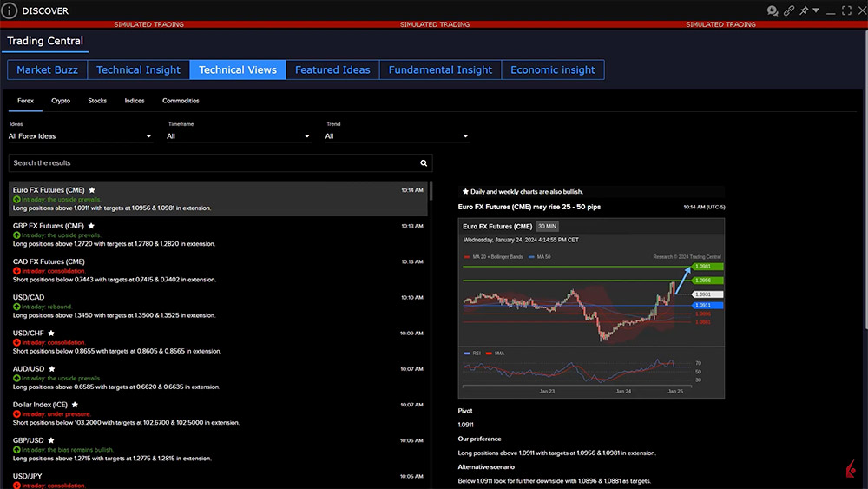Select the Stocks sub-tab
This screenshot has width=868, height=489.
(97, 101)
